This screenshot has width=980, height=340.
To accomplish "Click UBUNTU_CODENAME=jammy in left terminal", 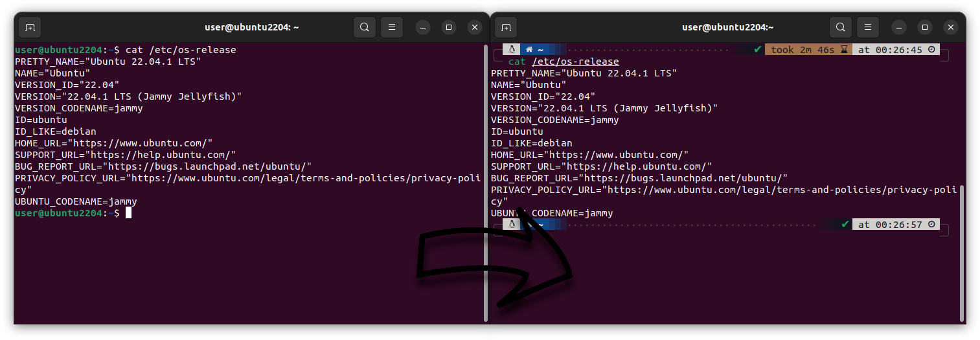I will point(76,201).
